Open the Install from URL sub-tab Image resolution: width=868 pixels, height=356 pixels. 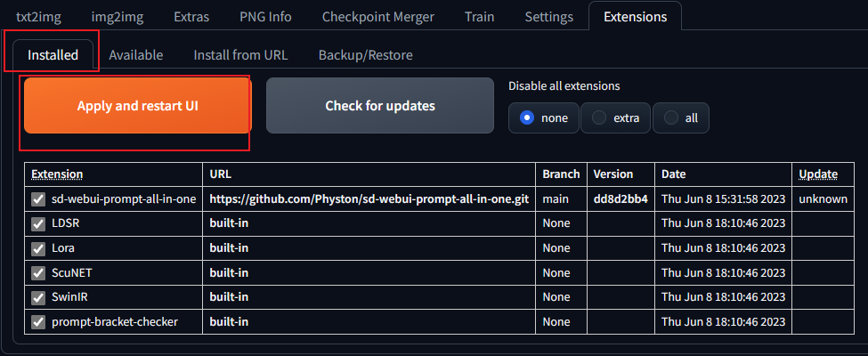pyautogui.click(x=240, y=55)
